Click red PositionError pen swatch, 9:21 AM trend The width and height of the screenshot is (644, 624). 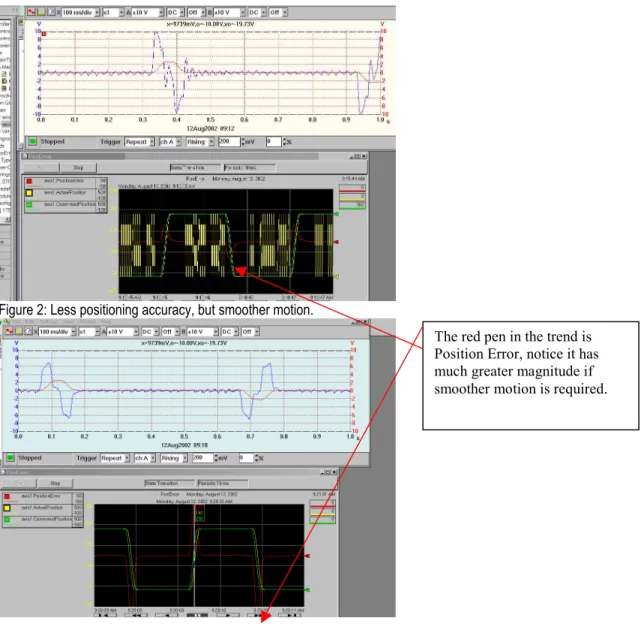7,497
